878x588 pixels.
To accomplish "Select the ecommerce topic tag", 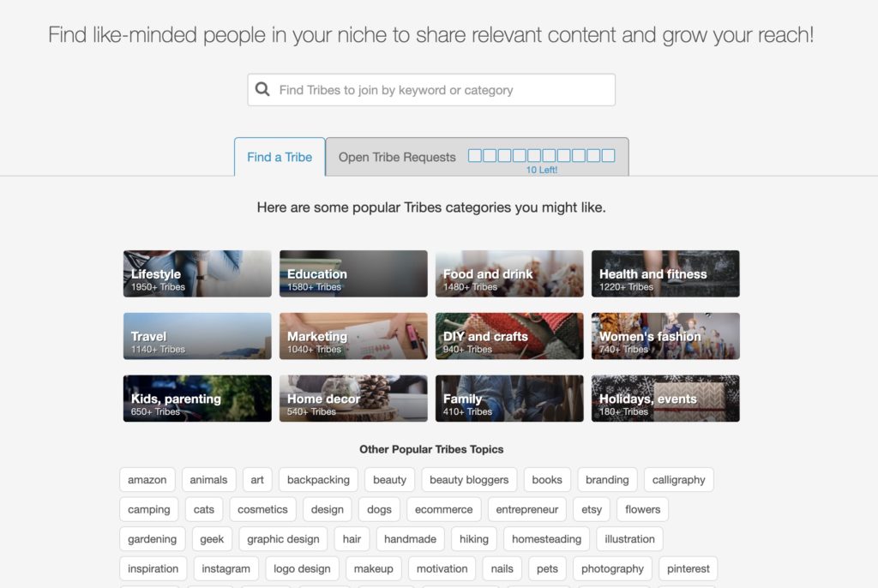I will tap(444, 510).
